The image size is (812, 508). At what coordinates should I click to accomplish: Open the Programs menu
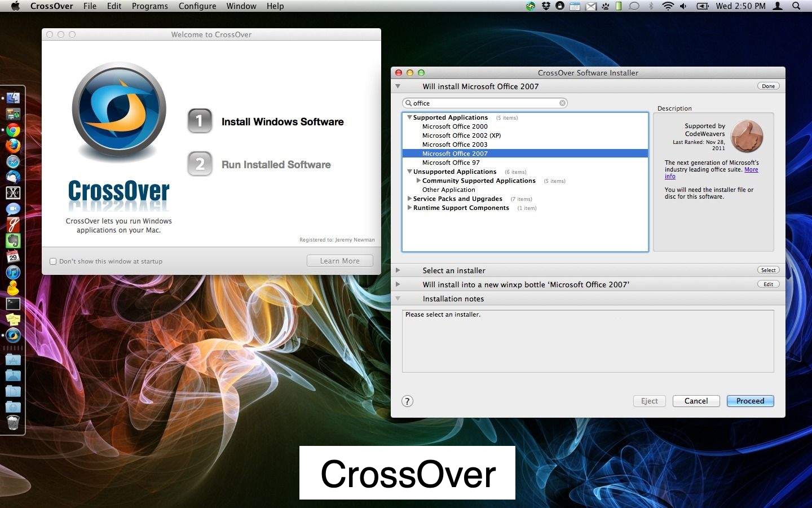(x=149, y=6)
